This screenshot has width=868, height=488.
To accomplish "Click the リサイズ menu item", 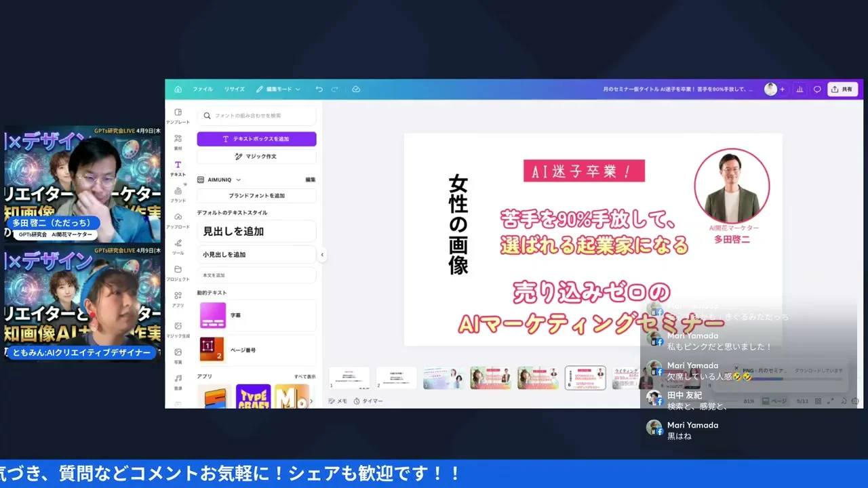I will pyautogui.click(x=234, y=89).
